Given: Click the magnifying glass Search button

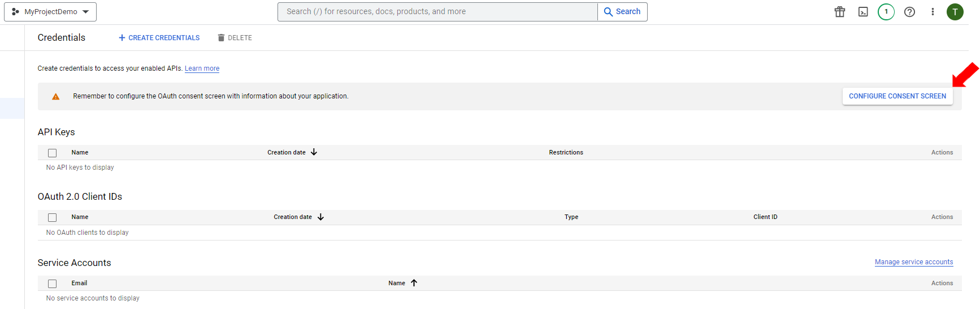Looking at the screenshot, I should point(622,12).
